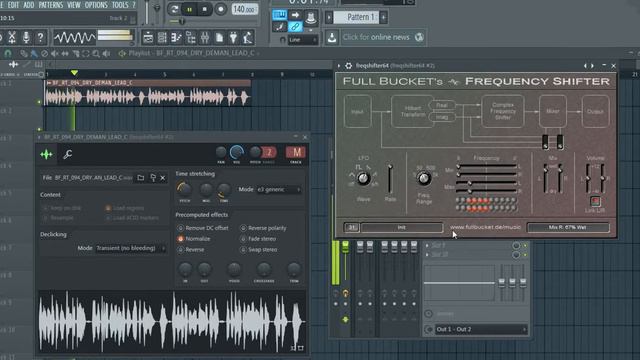640x360 pixels.
Task: Click the help question mark icon
Action: pyautogui.click(x=40, y=38)
